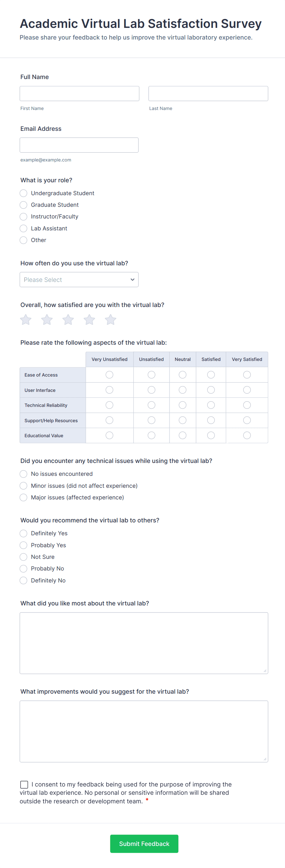Viewport: 285px width, 868px height.
Task: Rate overall satisfaction four stars
Action: 89,320
